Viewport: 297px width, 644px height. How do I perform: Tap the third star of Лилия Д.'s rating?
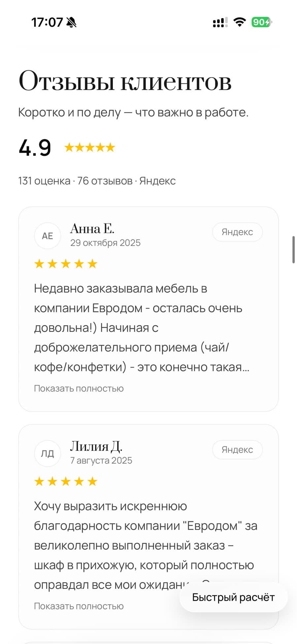coord(66,481)
